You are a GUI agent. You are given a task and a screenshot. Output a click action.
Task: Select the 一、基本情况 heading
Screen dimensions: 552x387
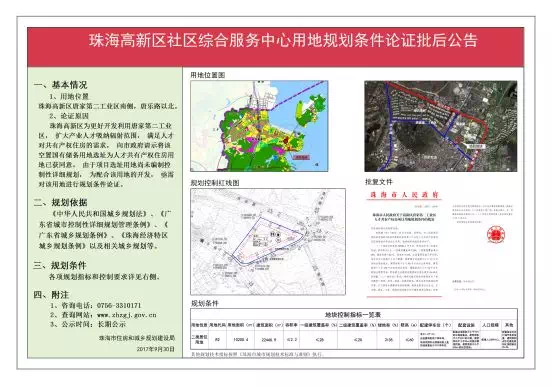[60, 85]
